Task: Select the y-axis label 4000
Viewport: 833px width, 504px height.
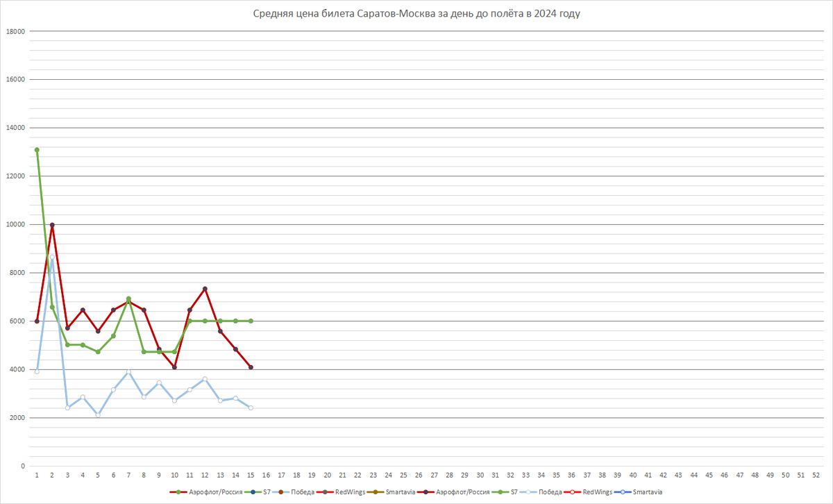Action: click(x=17, y=369)
